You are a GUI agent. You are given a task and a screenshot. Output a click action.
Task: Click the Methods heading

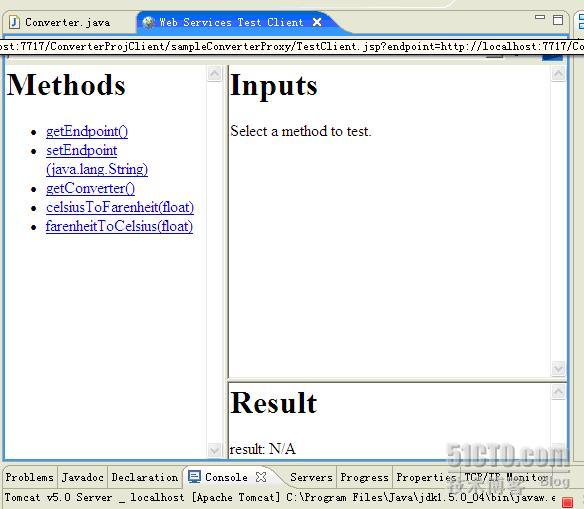pos(66,85)
